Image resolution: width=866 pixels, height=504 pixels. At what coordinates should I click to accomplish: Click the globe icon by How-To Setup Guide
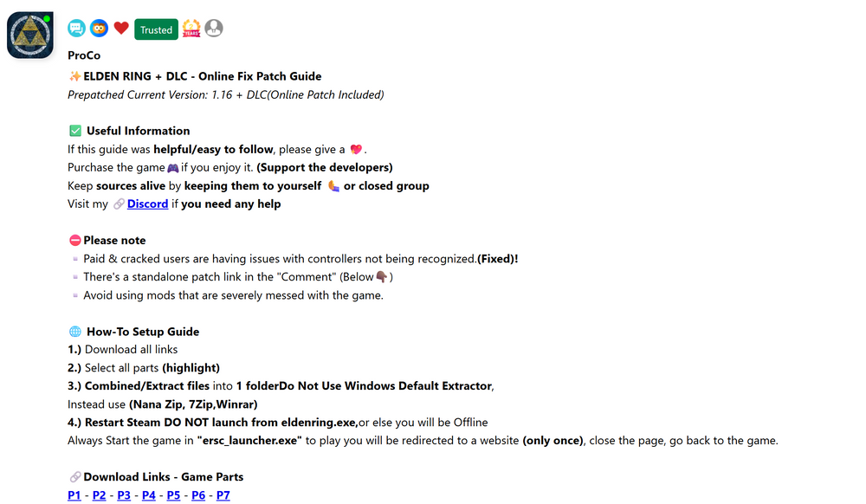coord(75,332)
